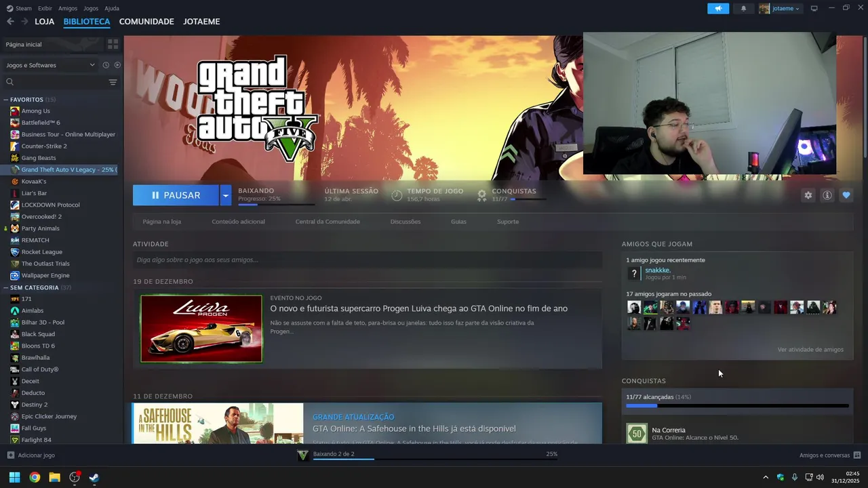This screenshot has height=488, width=868.
Task: Click Steam icon in taskbar
Action: coord(94,477)
